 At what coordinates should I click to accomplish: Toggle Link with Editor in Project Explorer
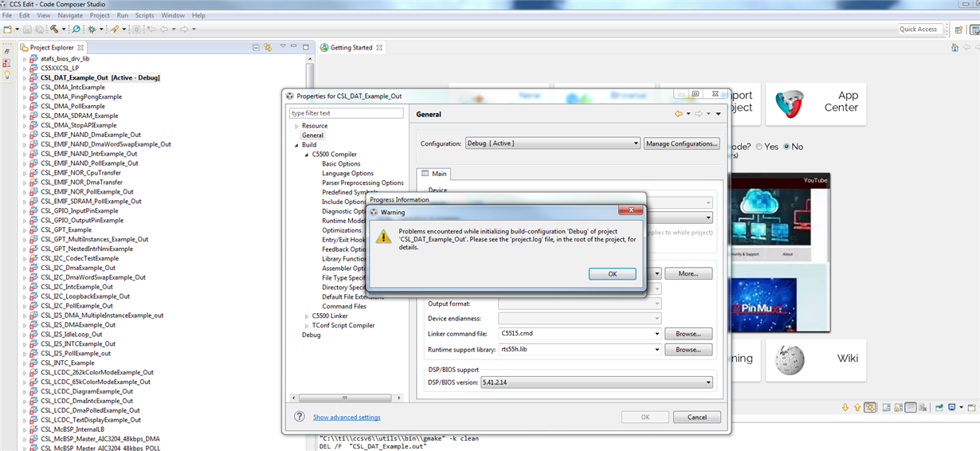coord(268,47)
